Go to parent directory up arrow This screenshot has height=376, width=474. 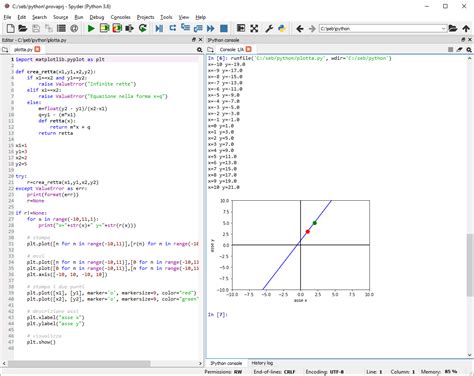click(466, 28)
